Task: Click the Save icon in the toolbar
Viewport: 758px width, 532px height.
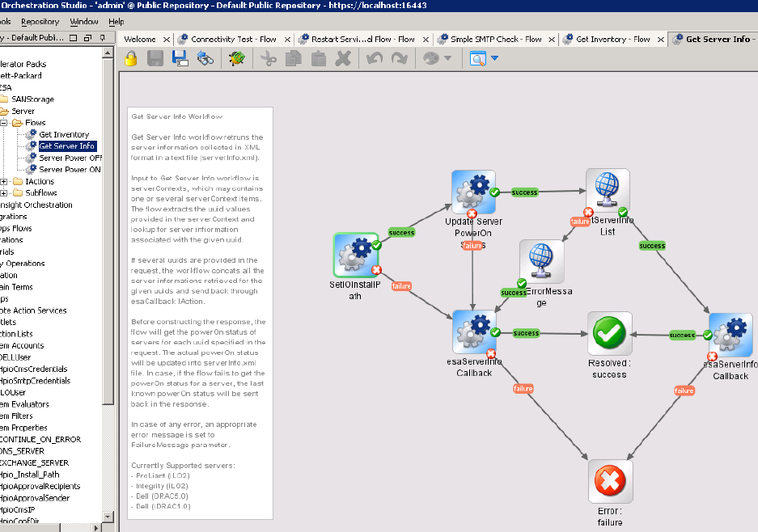Action: click(155, 58)
